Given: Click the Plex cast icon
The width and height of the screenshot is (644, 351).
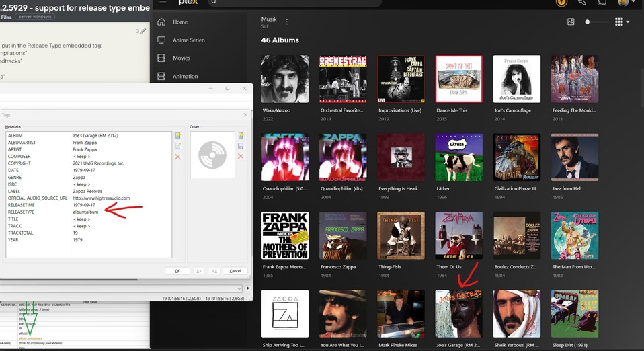Looking at the screenshot, I should point(602,2).
